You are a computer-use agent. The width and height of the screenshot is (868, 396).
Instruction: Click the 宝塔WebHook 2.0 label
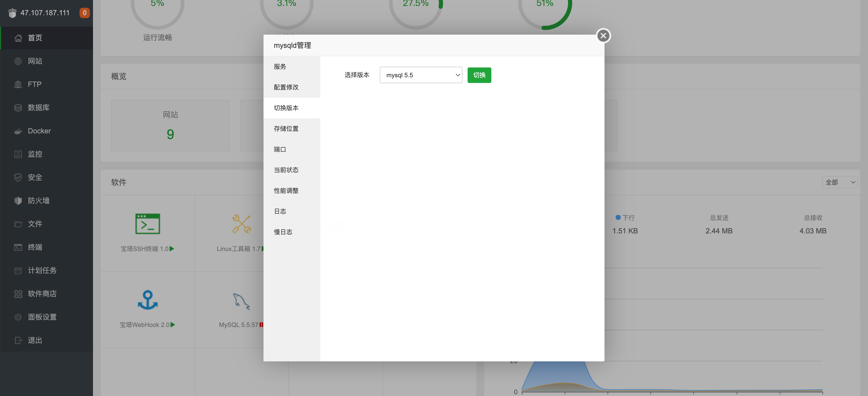point(145,325)
